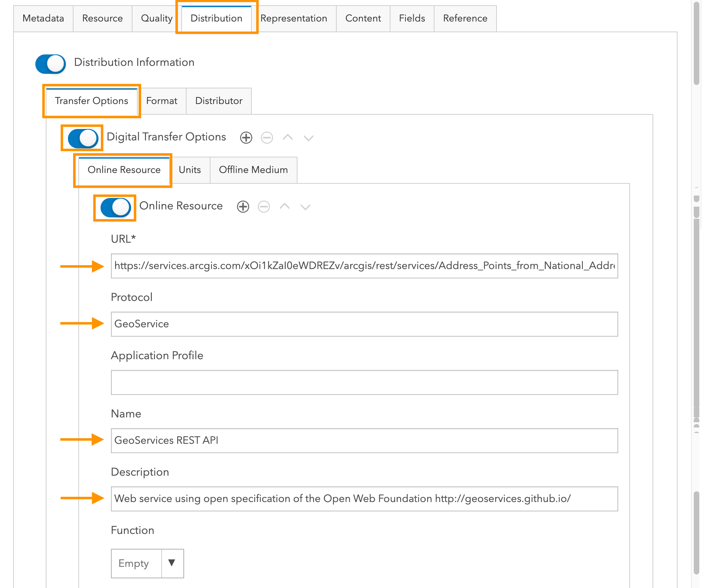This screenshot has height=588, width=708.
Task: Open the Format tab under Distribution Information
Action: tap(162, 101)
